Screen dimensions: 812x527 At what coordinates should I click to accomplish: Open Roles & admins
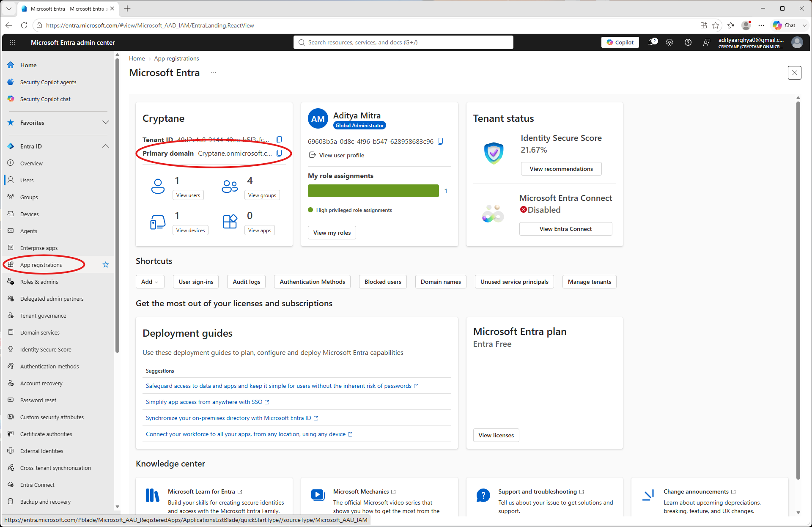coord(39,282)
